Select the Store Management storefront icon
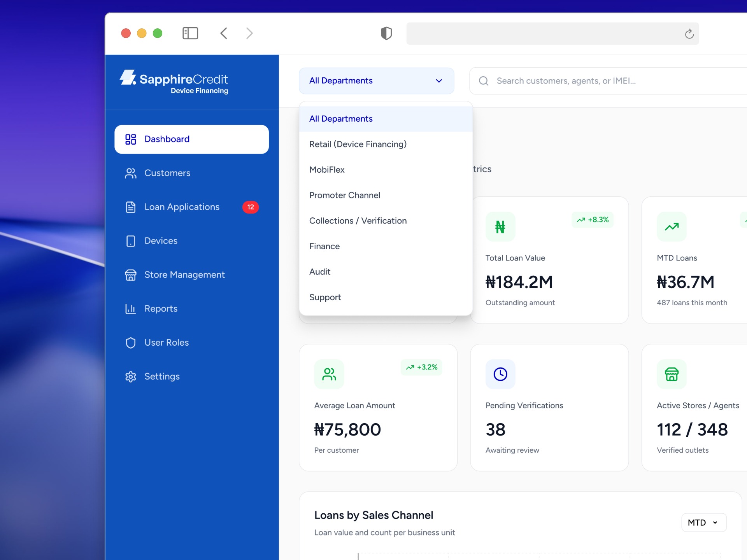Image resolution: width=747 pixels, height=560 pixels. [x=130, y=275]
